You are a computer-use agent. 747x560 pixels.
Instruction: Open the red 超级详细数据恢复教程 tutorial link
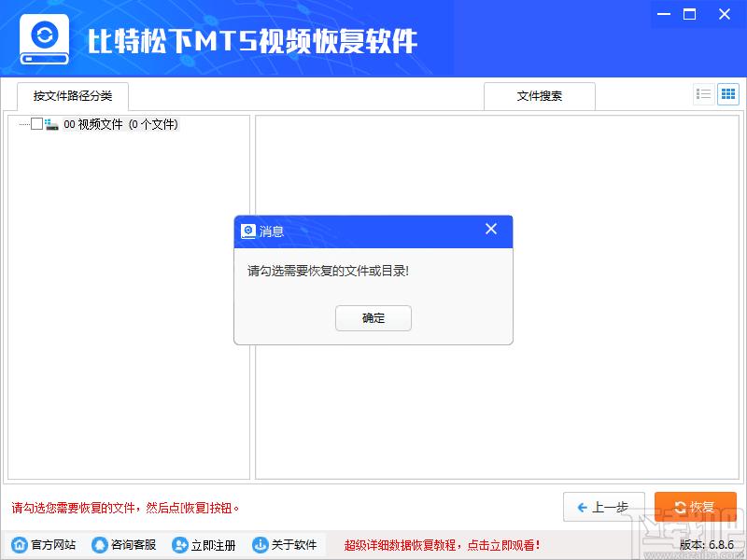click(x=442, y=545)
